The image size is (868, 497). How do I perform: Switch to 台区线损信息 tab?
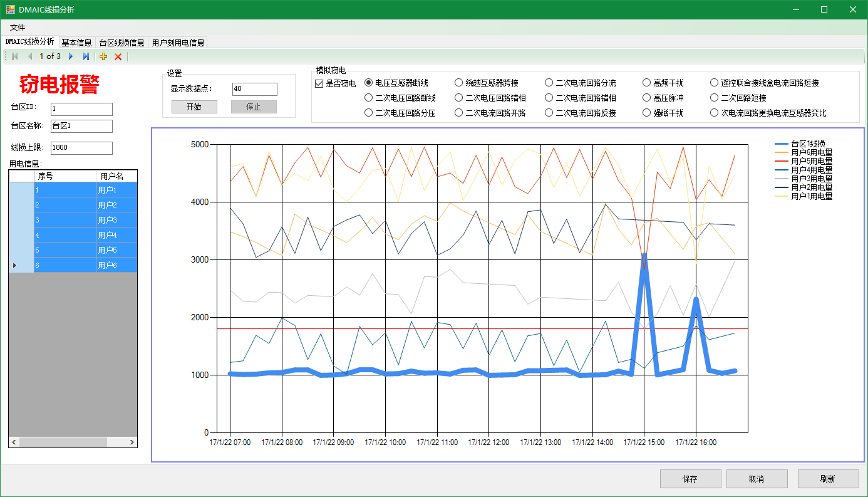point(121,43)
